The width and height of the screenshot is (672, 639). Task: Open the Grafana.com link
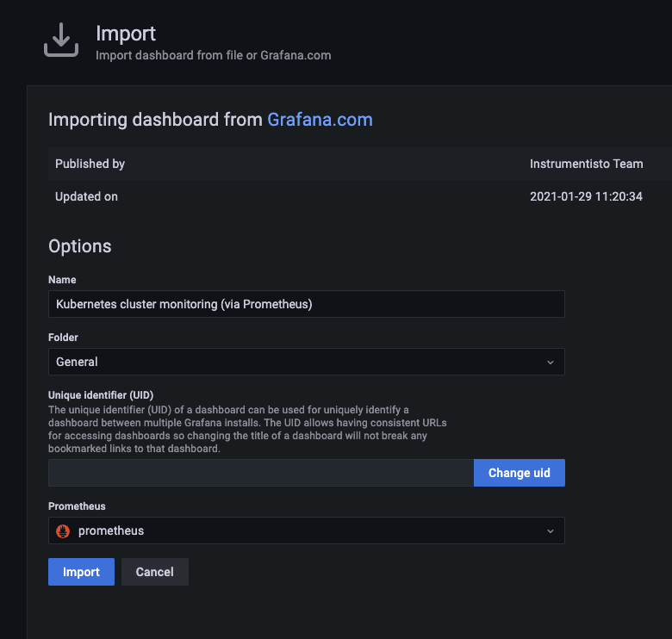[x=320, y=120]
